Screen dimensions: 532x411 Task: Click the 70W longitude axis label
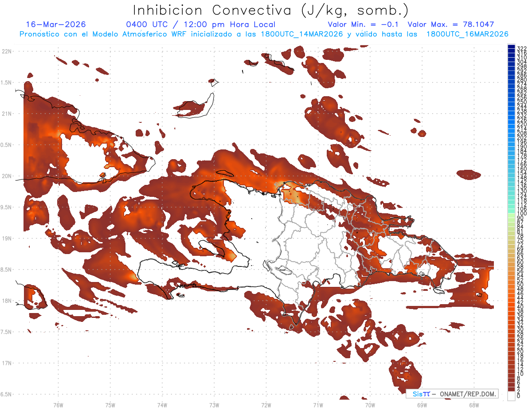370,405
